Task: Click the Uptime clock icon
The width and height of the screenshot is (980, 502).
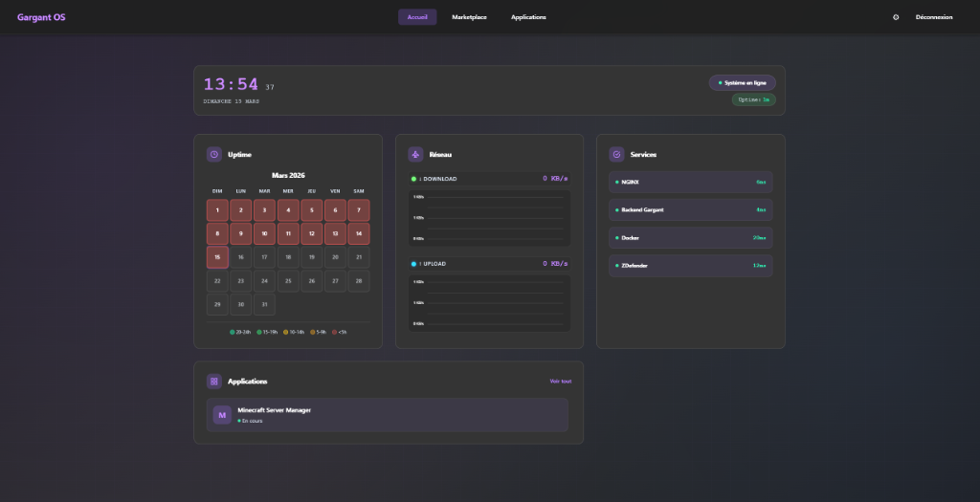Action: tap(214, 154)
